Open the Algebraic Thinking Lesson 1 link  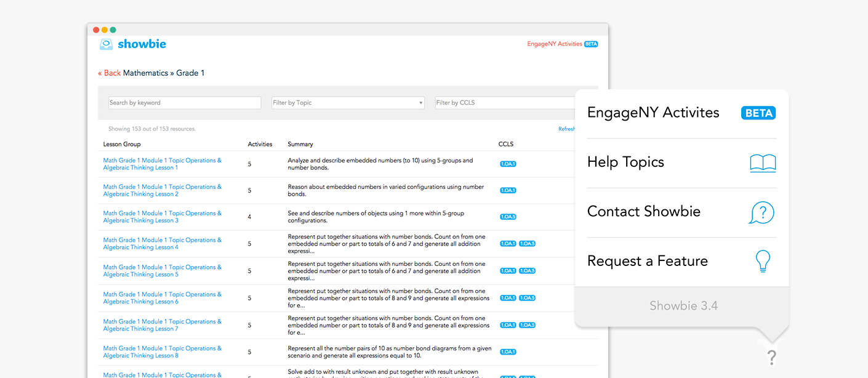(x=163, y=164)
